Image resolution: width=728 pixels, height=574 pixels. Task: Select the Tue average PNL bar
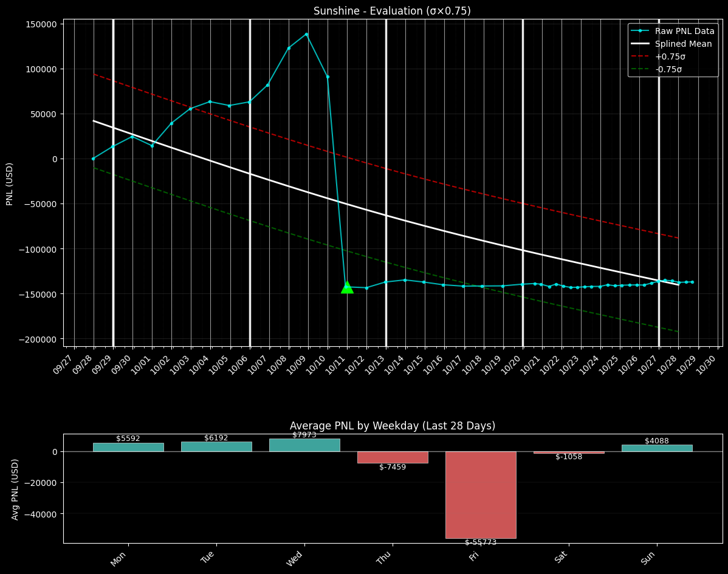tap(216, 446)
